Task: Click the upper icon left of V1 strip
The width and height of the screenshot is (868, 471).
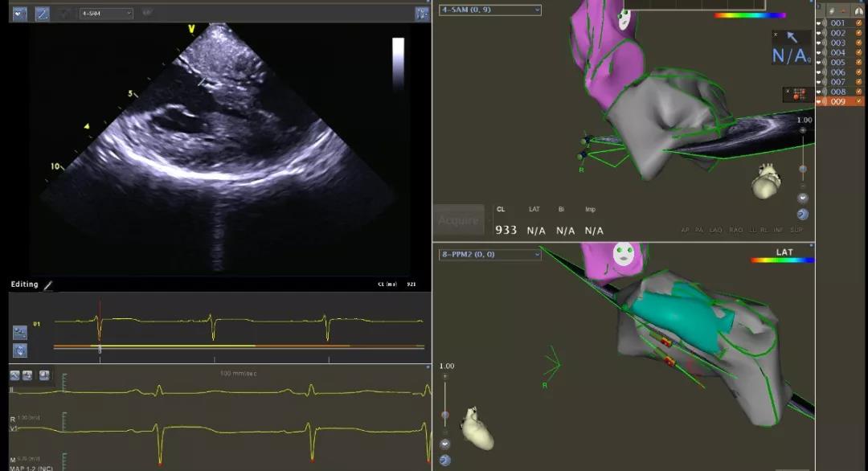Action: point(20,333)
